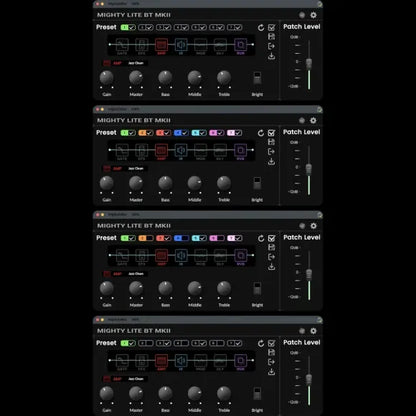
Task: Select the RVB block in the second window
Action: (x=240, y=150)
